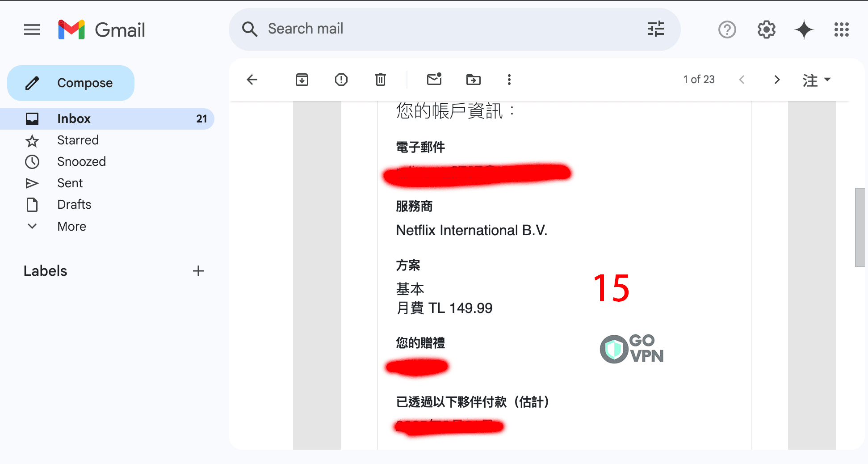Open the translate language dropdown
This screenshot has height=464, width=868.
click(x=816, y=80)
